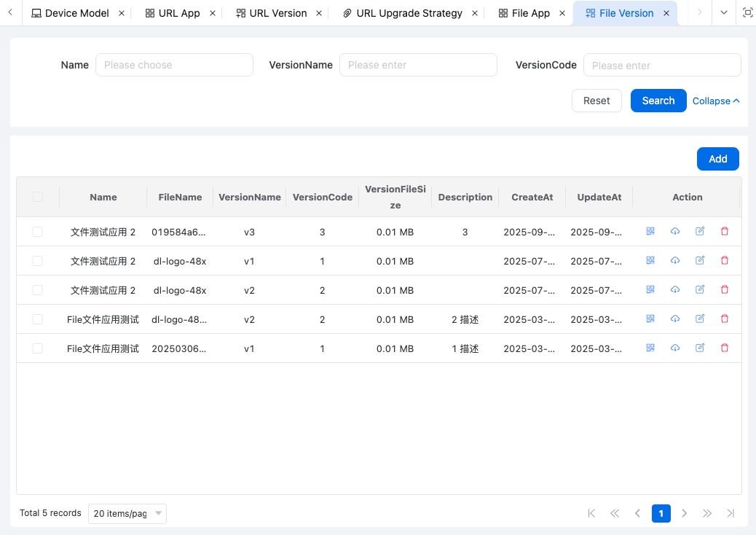Switch to the URL Upgrade Strategy tab

pos(409,13)
